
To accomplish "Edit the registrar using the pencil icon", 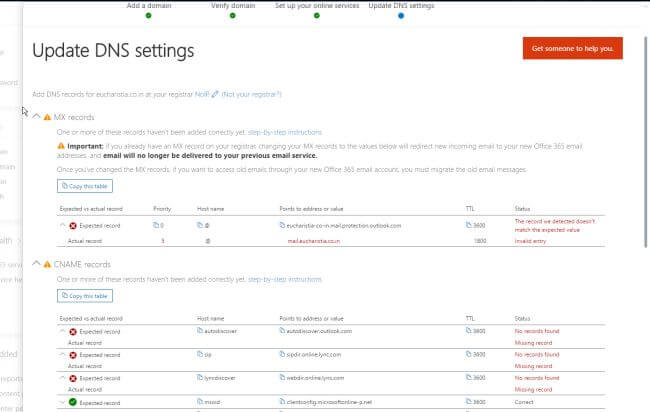I will [x=215, y=94].
